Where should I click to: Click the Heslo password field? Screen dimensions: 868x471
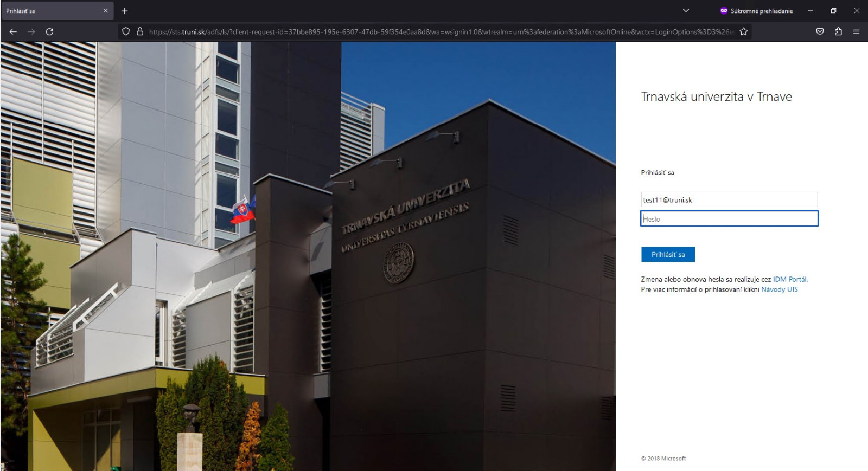[x=729, y=218]
